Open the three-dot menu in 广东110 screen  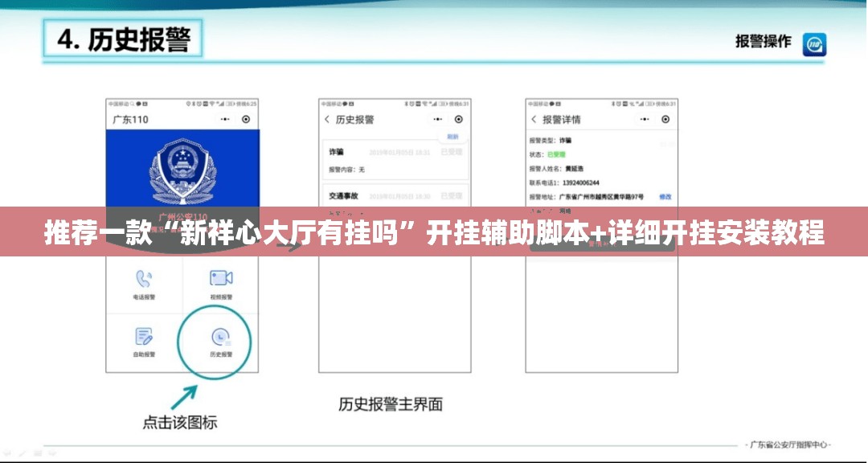pyautogui.click(x=225, y=119)
